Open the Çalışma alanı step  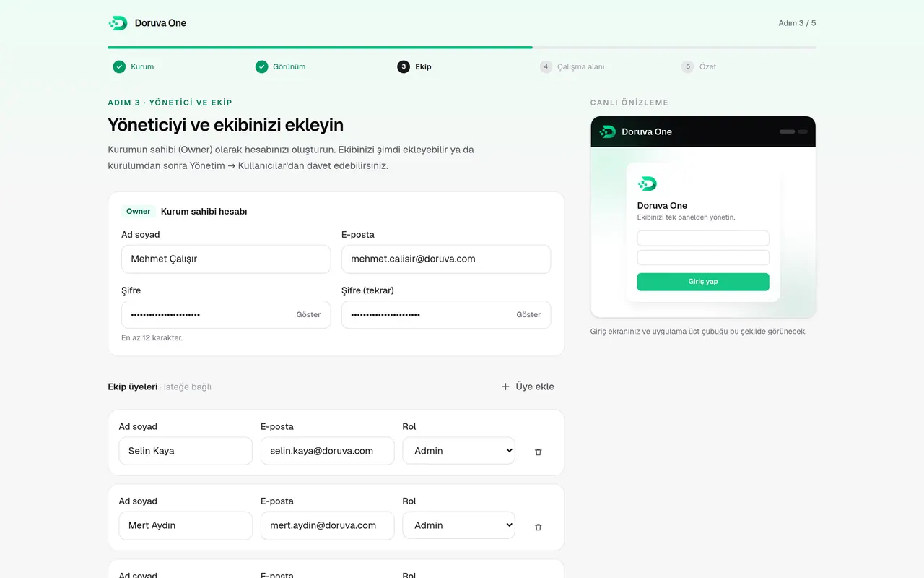pyautogui.click(x=572, y=66)
